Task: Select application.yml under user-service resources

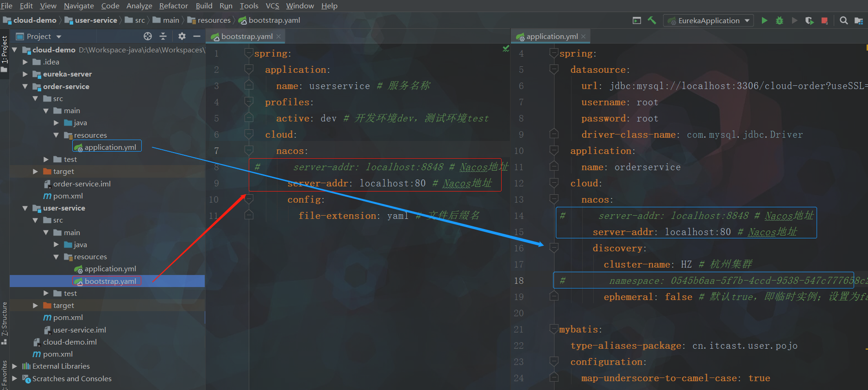Action: coord(110,269)
